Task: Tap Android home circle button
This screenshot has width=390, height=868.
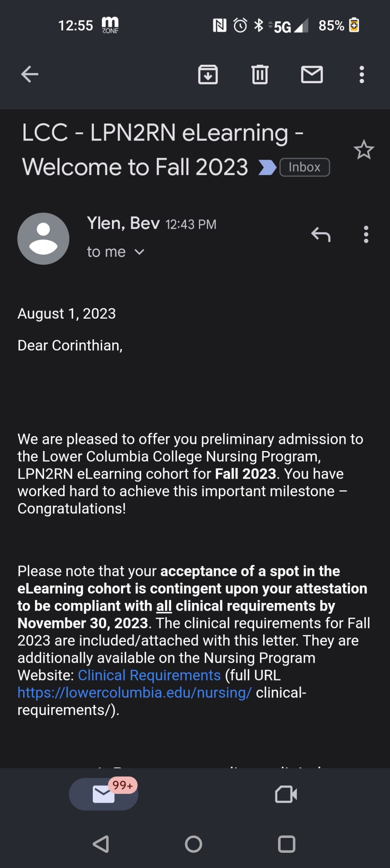Action: click(x=193, y=844)
